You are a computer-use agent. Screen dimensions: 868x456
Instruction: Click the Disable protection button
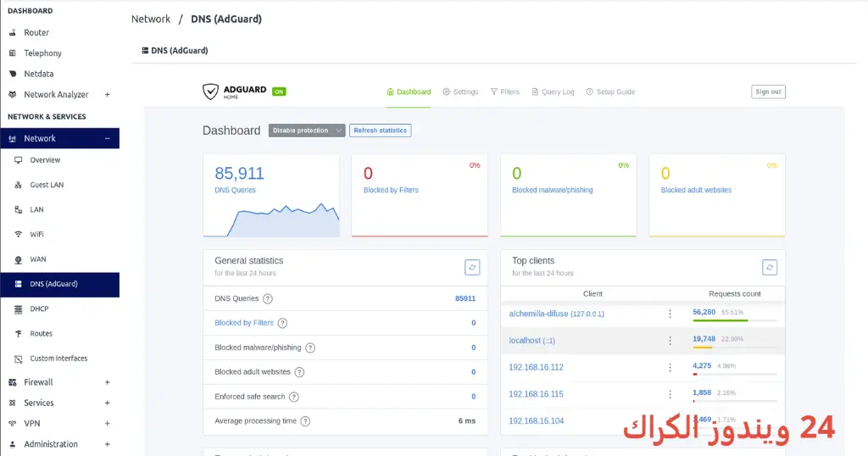click(x=300, y=131)
